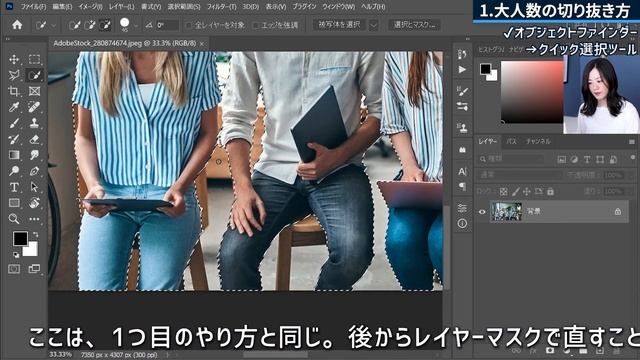Swap foreground and background colors
Screen dimensions: 640x360
[x=36, y=234]
